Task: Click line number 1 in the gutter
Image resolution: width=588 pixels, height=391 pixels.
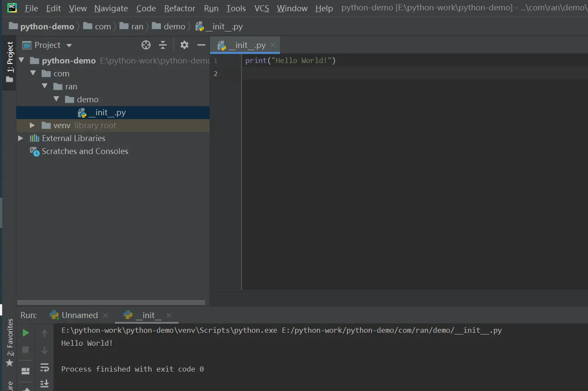Action: (216, 61)
